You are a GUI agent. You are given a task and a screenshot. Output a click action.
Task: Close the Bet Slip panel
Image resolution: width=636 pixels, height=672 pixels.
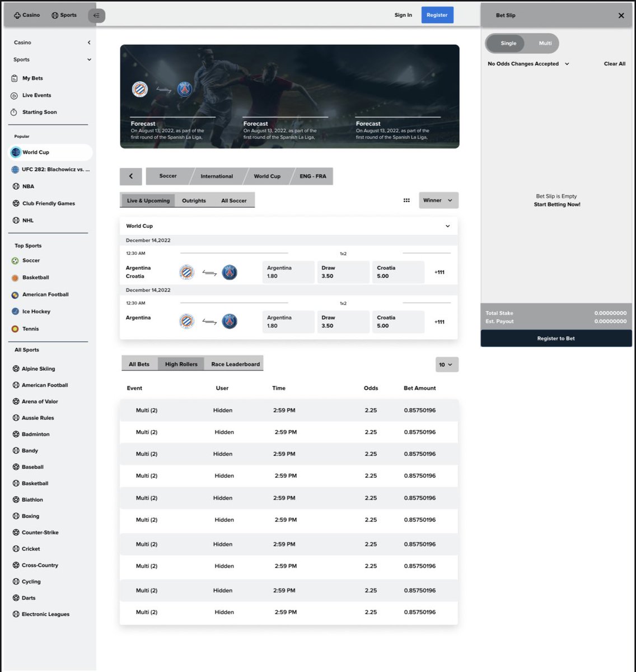pyautogui.click(x=621, y=16)
